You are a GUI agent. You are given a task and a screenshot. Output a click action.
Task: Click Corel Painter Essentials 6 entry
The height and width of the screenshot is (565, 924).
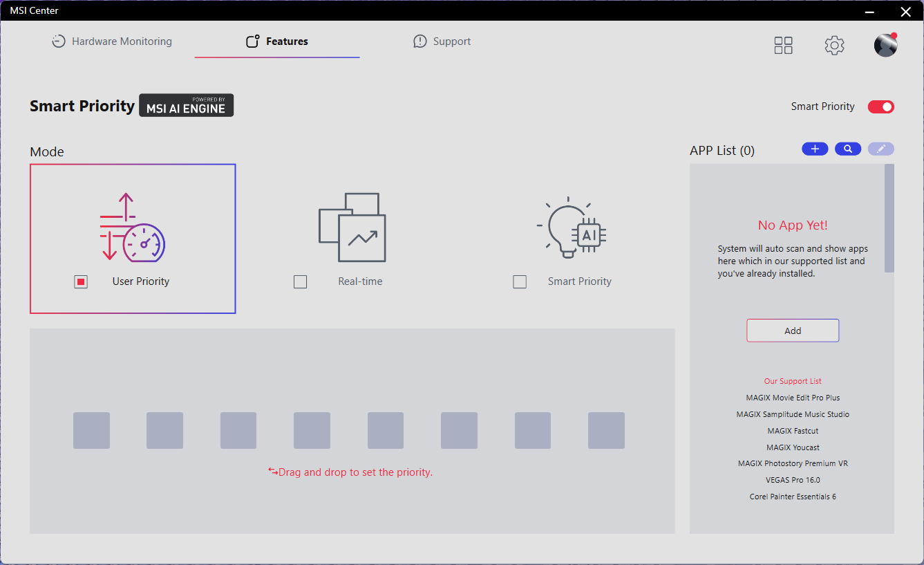[793, 497]
